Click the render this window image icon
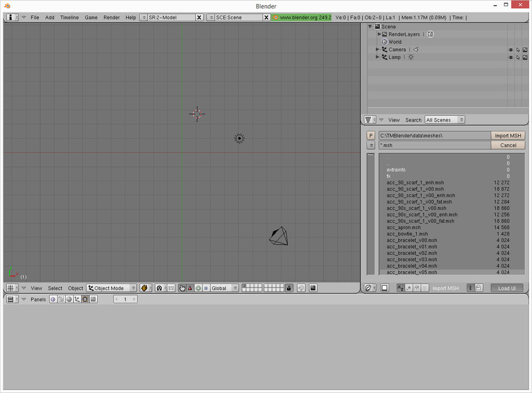Viewport: 532px width, 393px height. coord(313,288)
